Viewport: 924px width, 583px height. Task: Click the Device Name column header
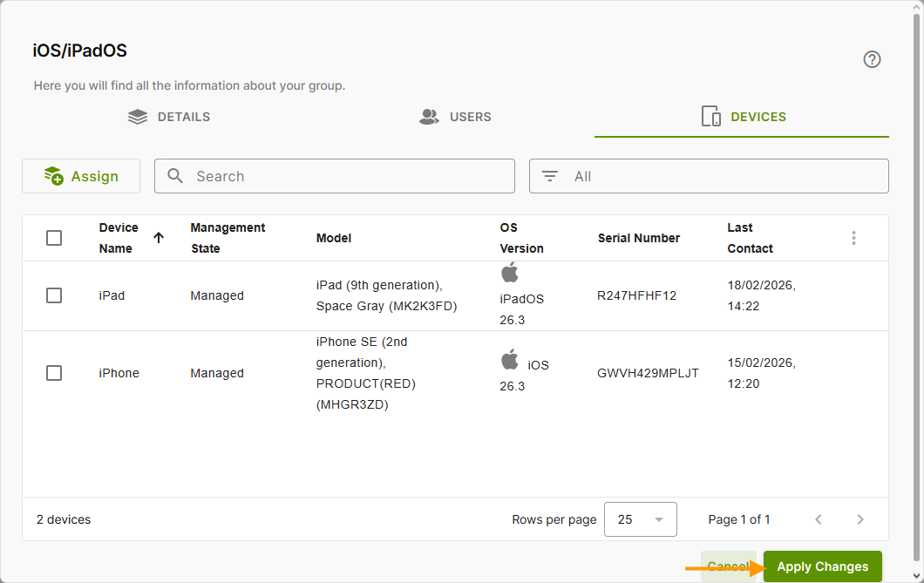119,238
